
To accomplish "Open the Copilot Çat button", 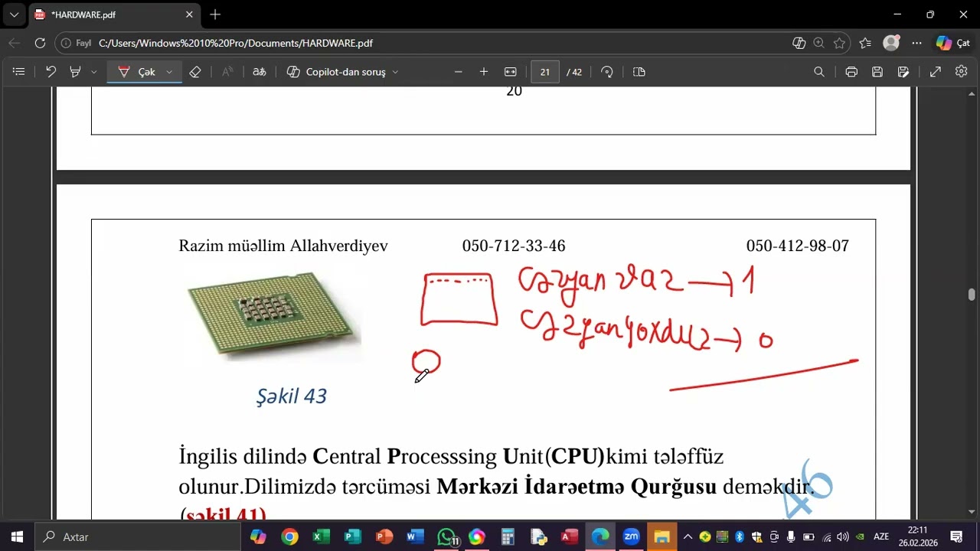I will pyautogui.click(x=953, y=44).
